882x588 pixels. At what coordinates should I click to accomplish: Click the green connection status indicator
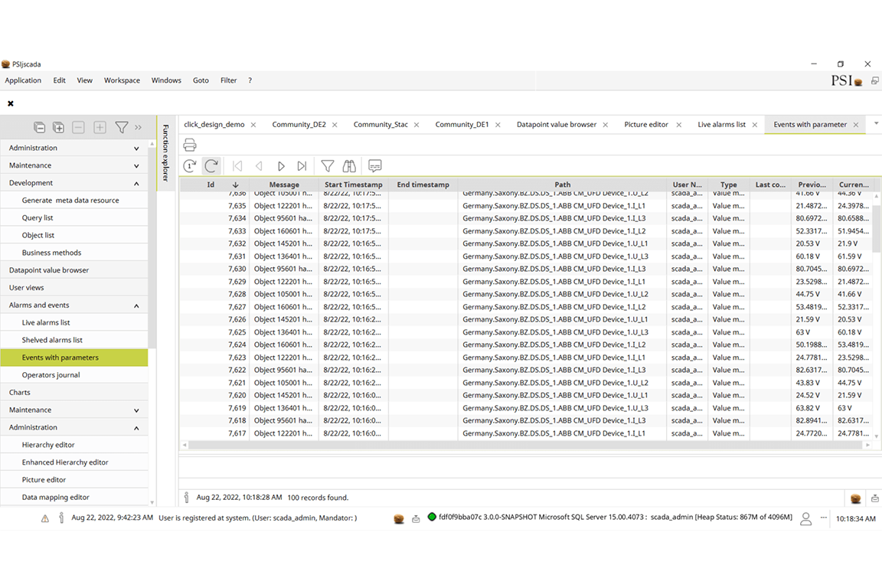[x=432, y=517]
